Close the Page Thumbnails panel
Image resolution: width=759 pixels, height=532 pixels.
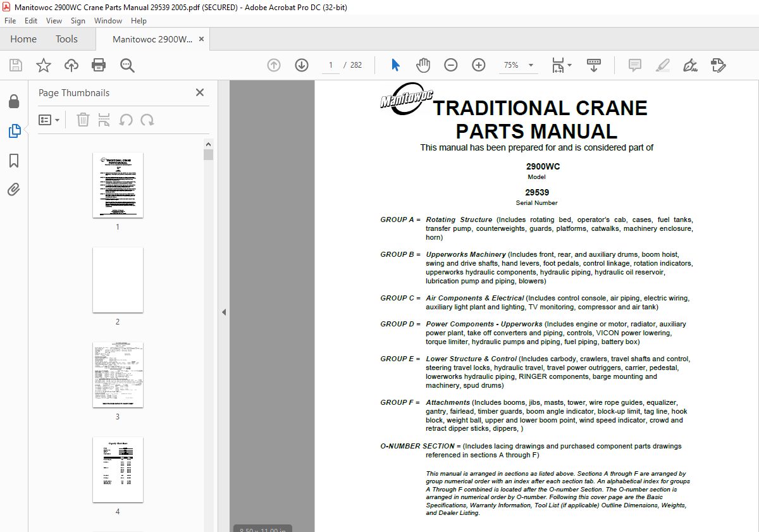200,92
